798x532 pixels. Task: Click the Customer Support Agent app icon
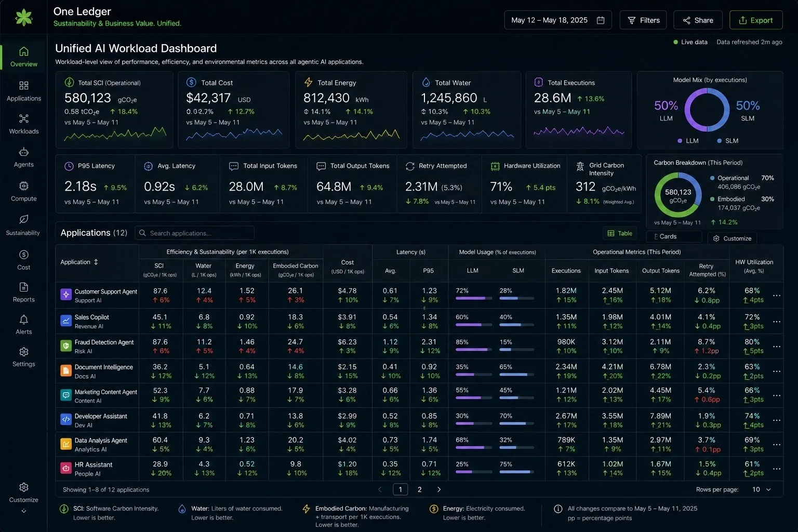(x=66, y=295)
